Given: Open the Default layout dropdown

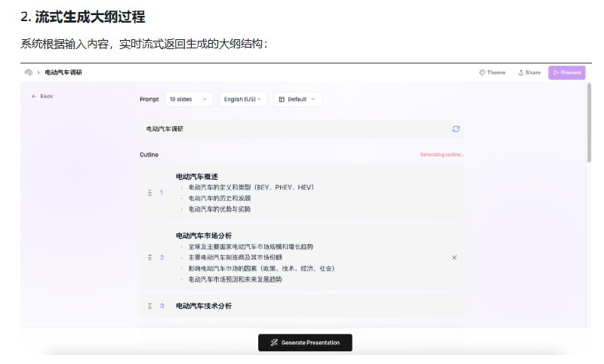Looking at the screenshot, I should pyautogui.click(x=297, y=99).
